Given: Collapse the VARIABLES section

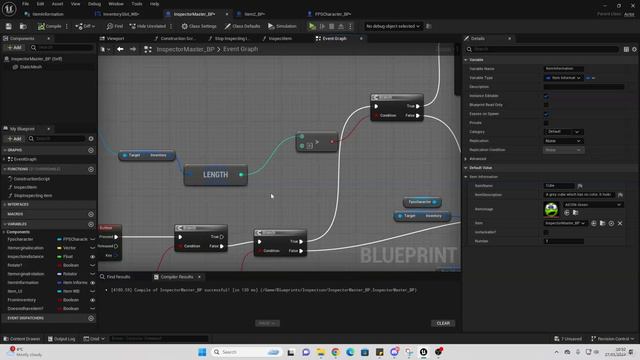Looking at the screenshot, I should tap(4, 224).
